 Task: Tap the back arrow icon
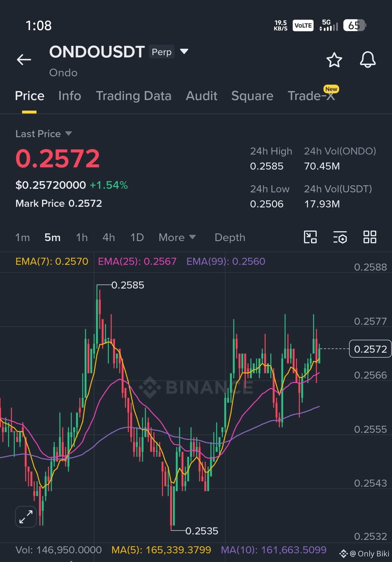click(x=24, y=60)
